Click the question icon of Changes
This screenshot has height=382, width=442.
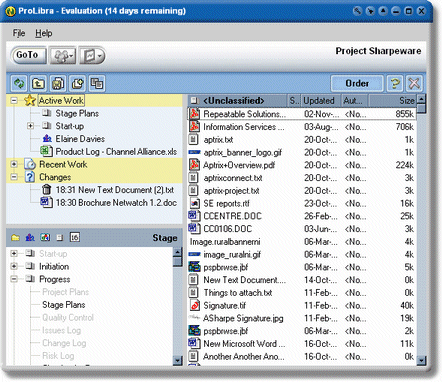click(30, 177)
